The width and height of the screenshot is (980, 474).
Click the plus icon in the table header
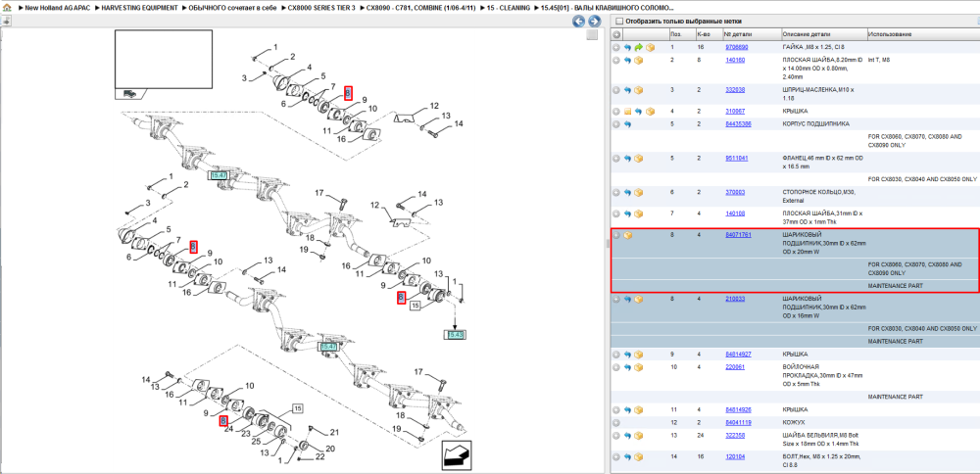click(616, 33)
